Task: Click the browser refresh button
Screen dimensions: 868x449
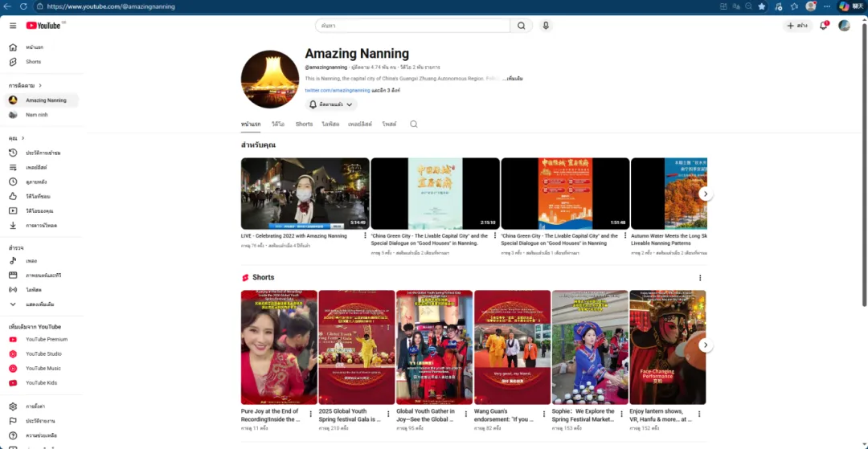Action: (x=23, y=6)
